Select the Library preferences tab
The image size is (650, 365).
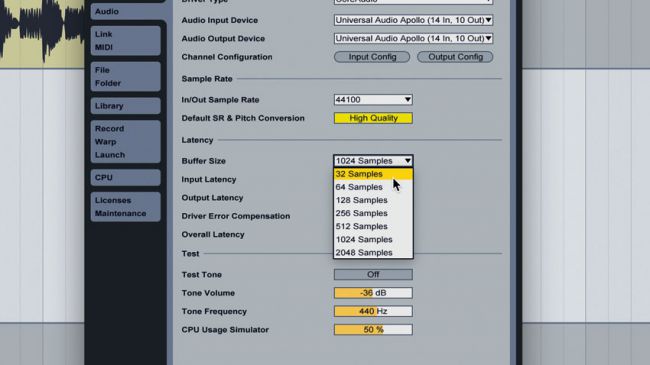pyautogui.click(x=126, y=106)
